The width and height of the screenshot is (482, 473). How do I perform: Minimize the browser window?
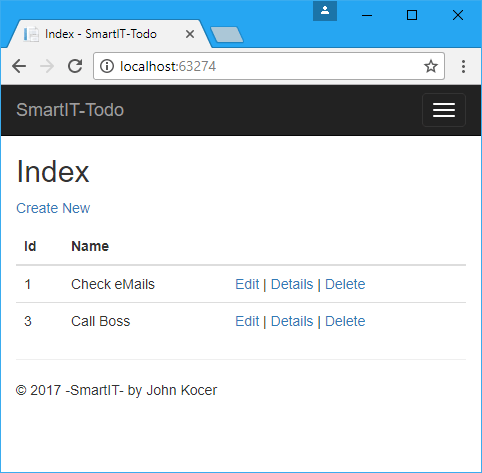(x=367, y=15)
